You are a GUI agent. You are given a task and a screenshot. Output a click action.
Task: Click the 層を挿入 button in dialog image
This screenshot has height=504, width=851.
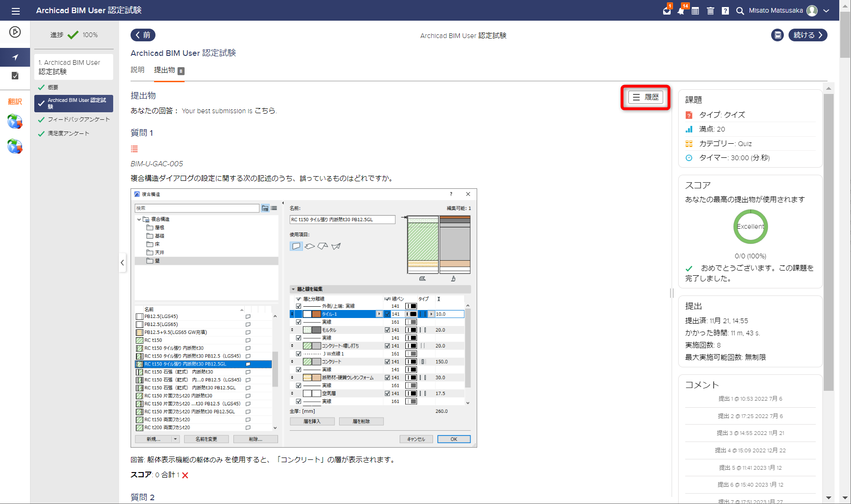pyautogui.click(x=312, y=422)
